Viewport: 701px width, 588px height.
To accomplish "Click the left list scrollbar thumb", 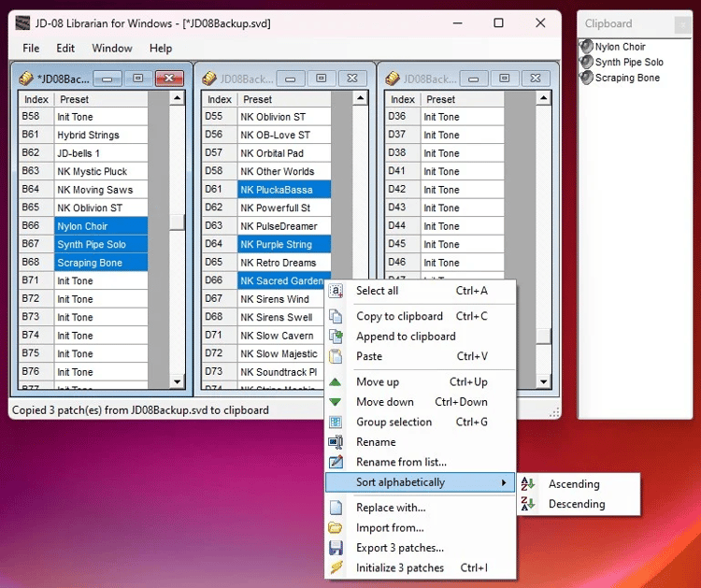I will 177,222.
